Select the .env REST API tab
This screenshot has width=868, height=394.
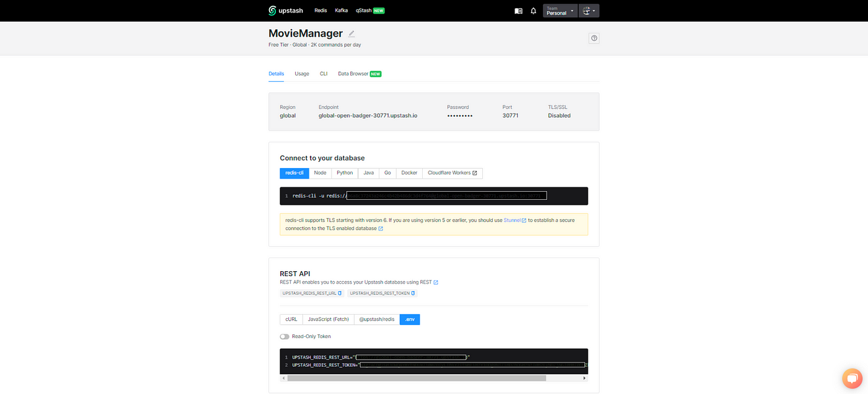pos(410,320)
